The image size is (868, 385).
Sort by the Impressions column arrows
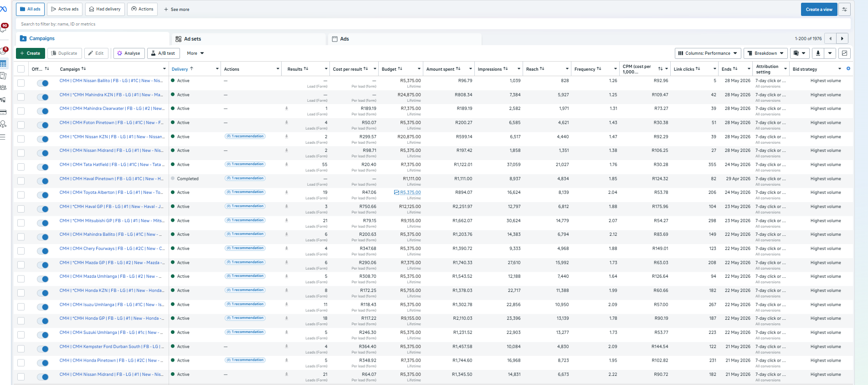506,69
